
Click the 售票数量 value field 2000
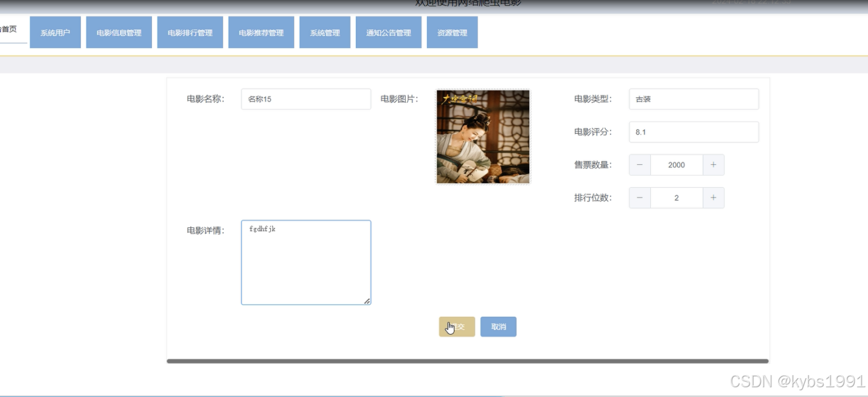pyautogui.click(x=676, y=165)
